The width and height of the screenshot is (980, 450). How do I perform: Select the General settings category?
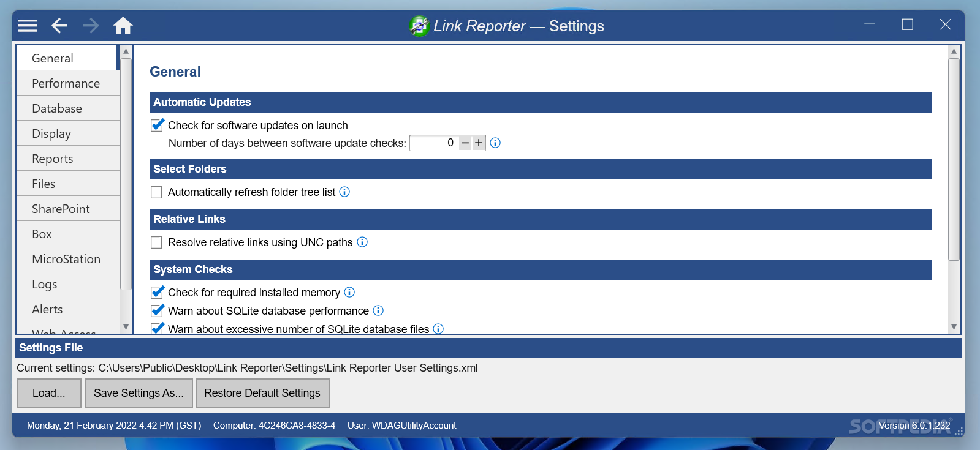coord(67,58)
